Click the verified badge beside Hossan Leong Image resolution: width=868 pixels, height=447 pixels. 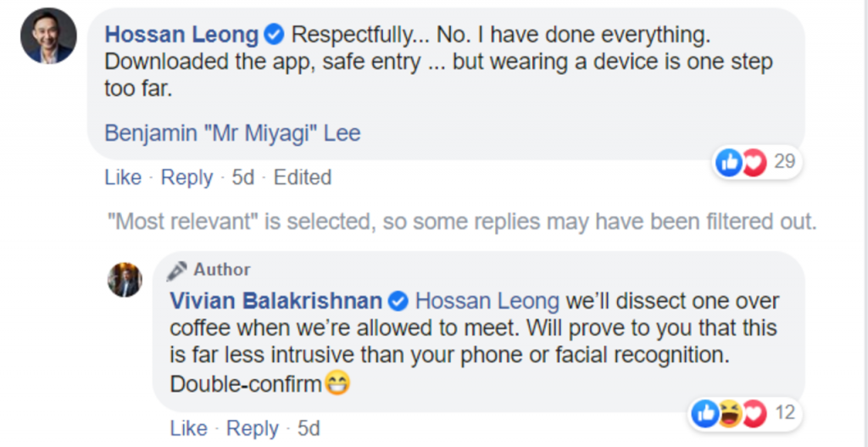[274, 35]
